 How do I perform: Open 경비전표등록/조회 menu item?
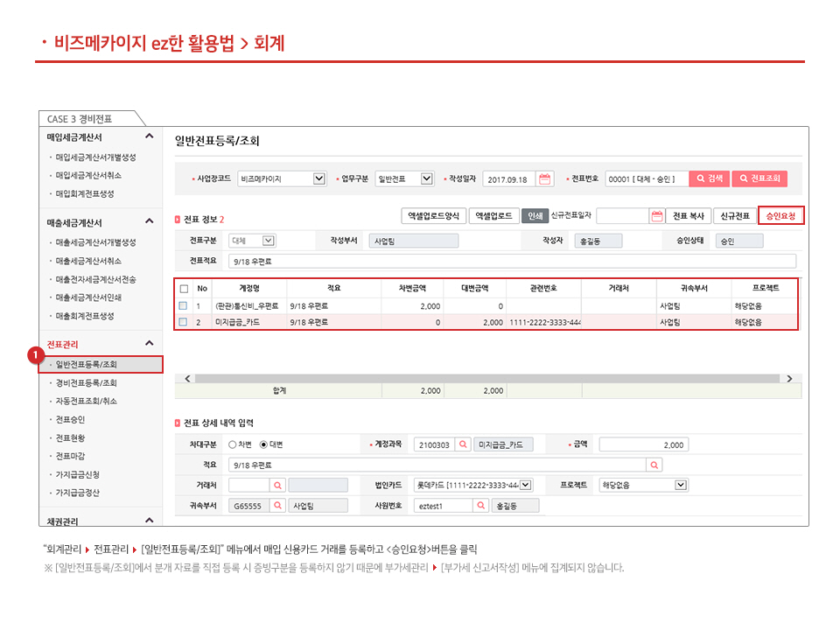(x=87, y=383)
